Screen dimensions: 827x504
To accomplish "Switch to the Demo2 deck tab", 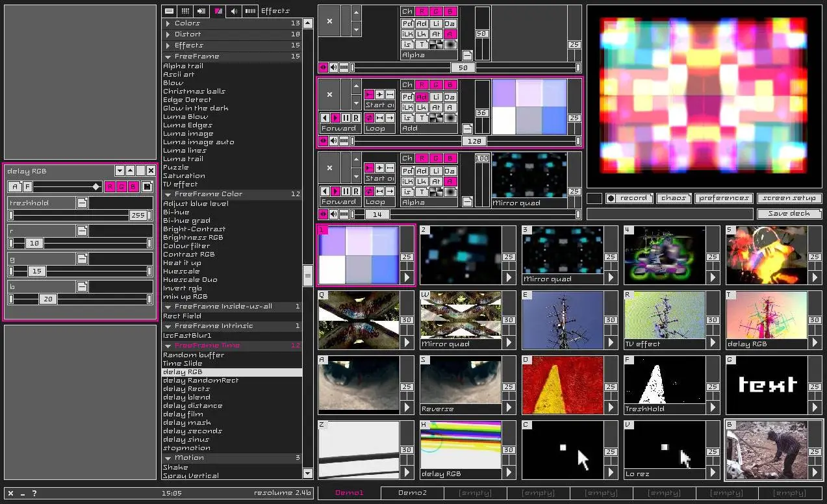I will [412, 493].
